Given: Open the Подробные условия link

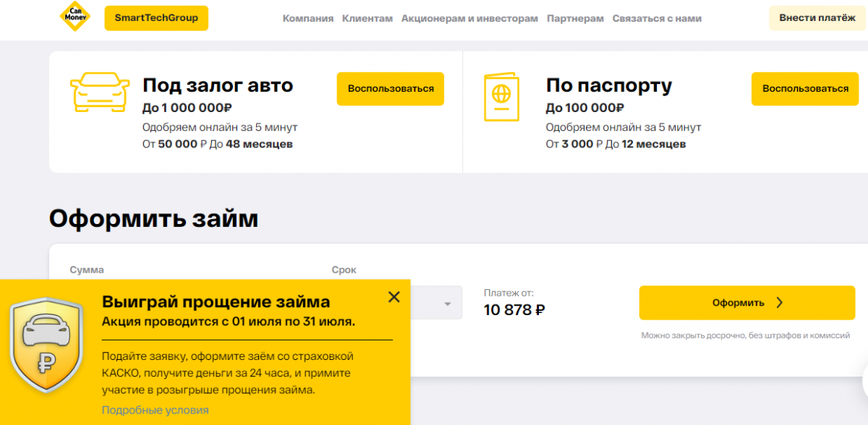Looking at the screenshot, I should [155, 410].
